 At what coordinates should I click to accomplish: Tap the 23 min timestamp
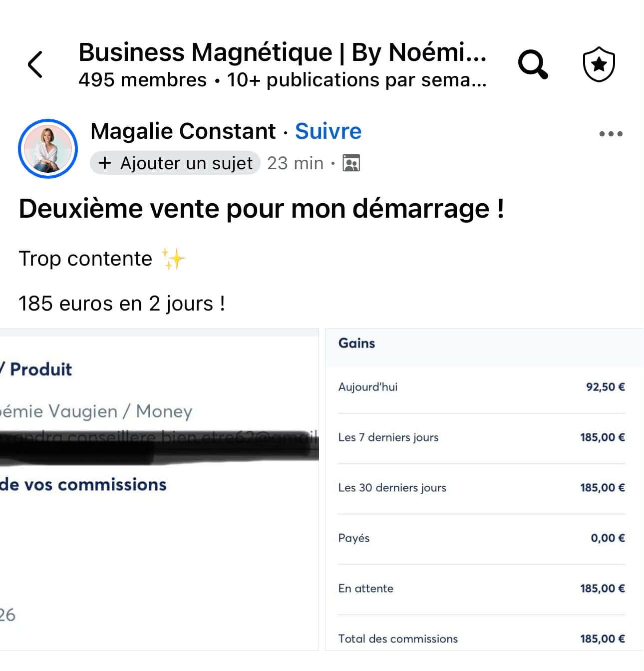295,163
